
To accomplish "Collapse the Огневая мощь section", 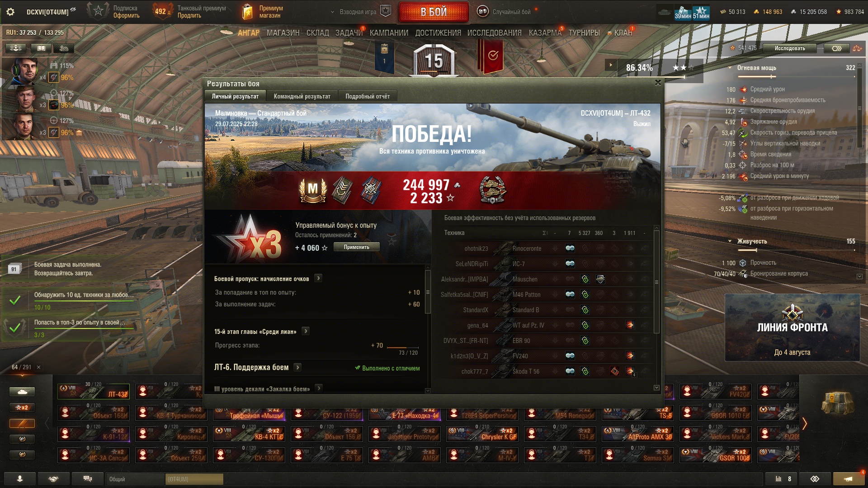I will point(730,68).
